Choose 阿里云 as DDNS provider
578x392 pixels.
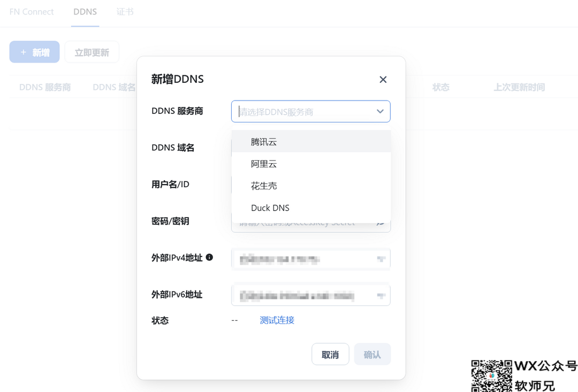pyautogui.click(x=311, y=164)
